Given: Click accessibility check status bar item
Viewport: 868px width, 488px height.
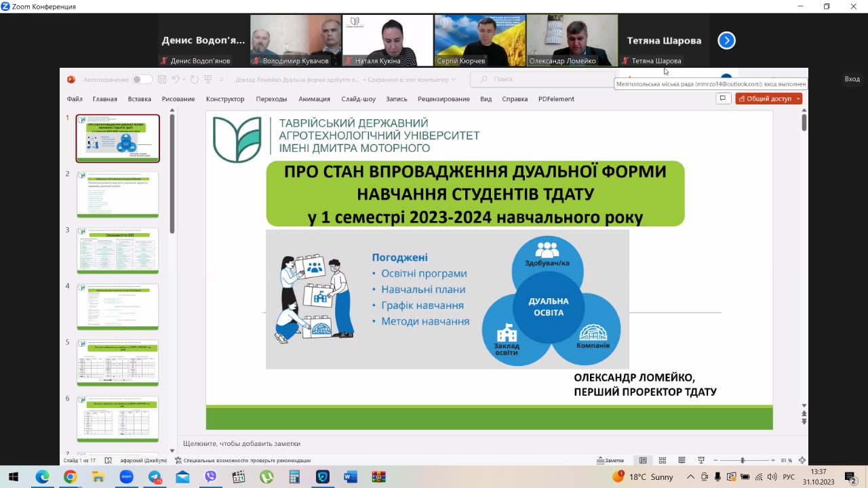Looking at the screenshot, I should 242,460.
